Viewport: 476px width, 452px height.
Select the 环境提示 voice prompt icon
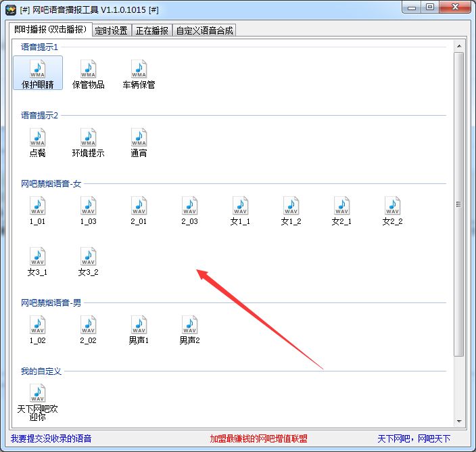[x=89, y=142]
